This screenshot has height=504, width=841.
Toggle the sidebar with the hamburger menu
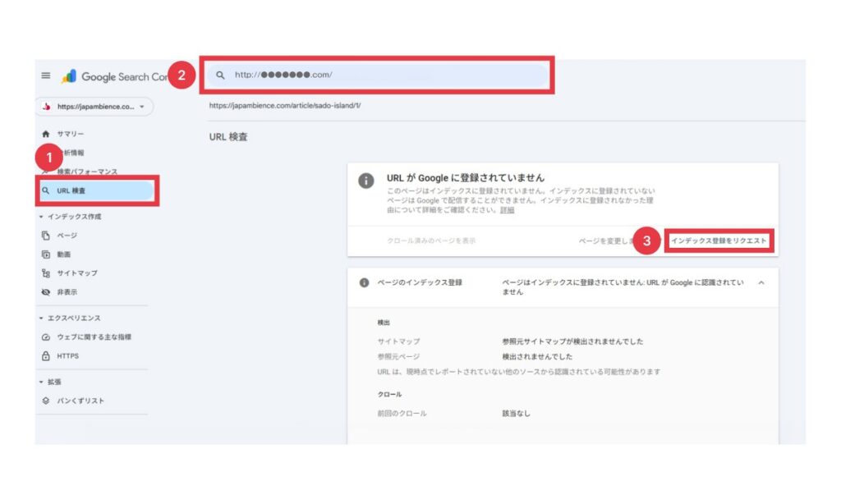point(45,77)
